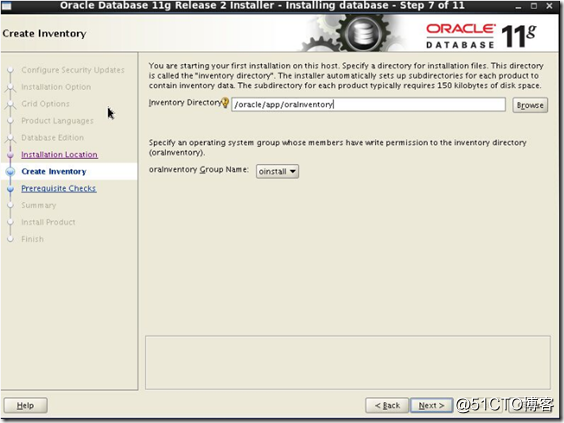Viewport: 564px width, 423px height.
Task: Click the Create Inventory step bullet icon
Action: pyautogui.click(x=10, y=172)
